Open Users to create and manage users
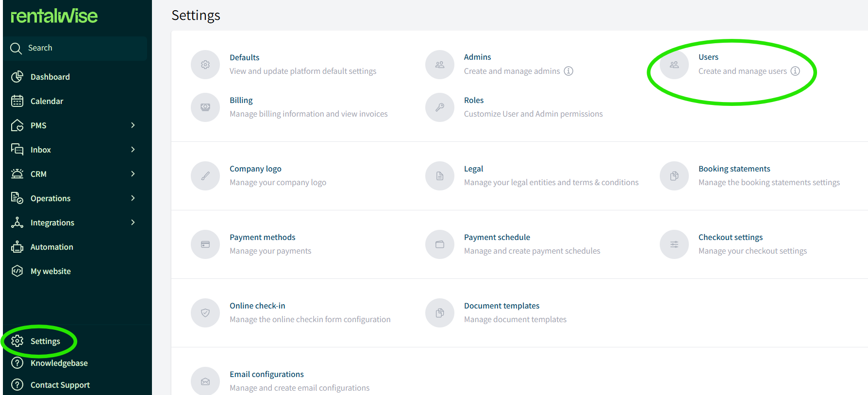The height and width of the screenshot is (395, 868). point(708,57)
